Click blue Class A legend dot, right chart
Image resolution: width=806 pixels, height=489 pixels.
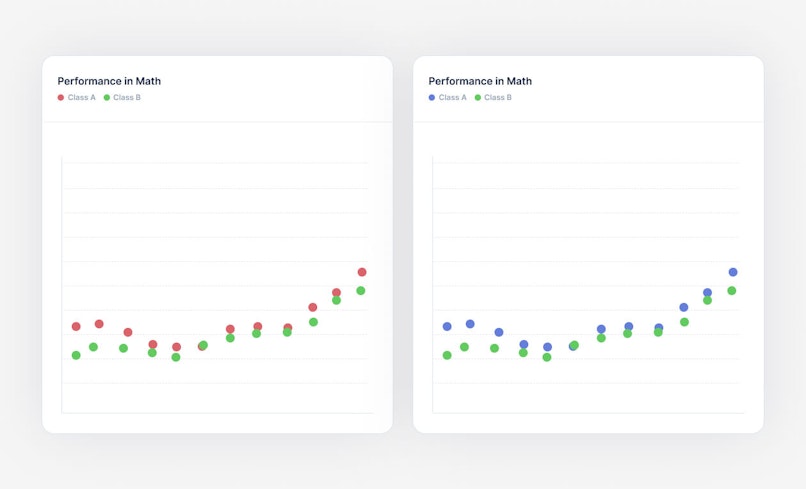pyautogui.click(x=432, y=98)
